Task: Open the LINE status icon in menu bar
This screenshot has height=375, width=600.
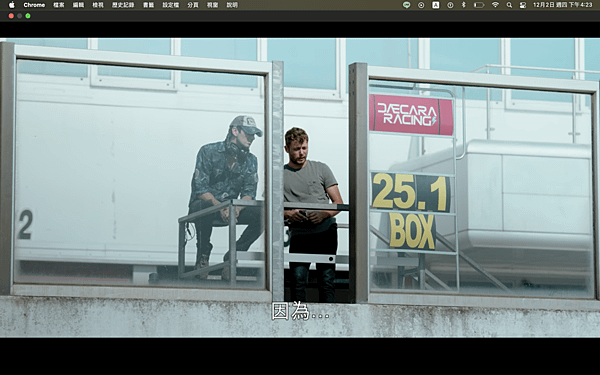Action: coord(406,5)
